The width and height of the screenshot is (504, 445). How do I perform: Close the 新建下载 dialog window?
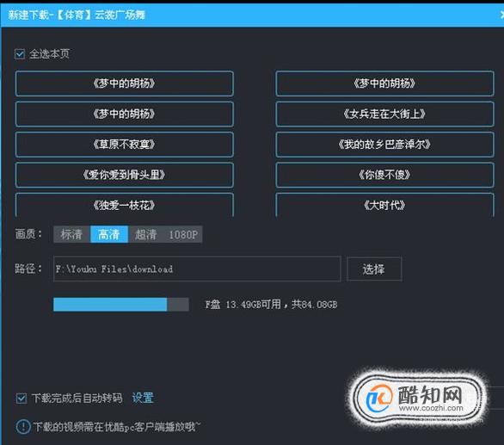pos(501,15)
